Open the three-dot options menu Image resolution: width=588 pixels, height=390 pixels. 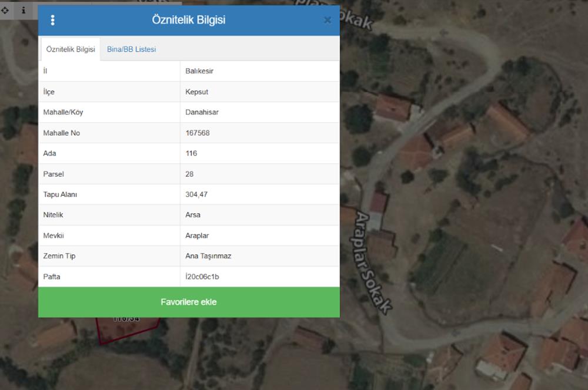[x=52, y=20]
